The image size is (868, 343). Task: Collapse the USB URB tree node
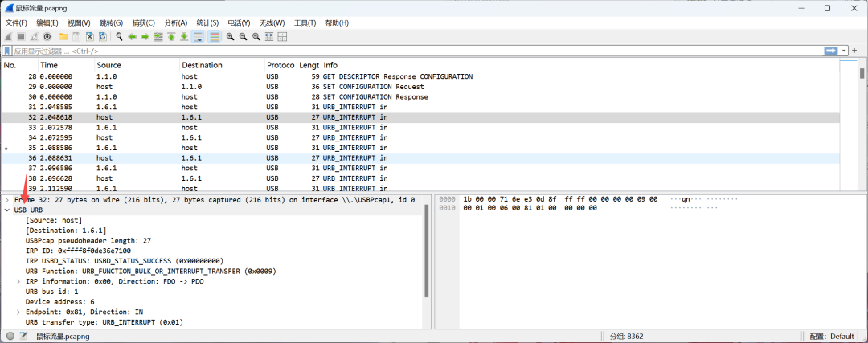(x=6, y=210)
